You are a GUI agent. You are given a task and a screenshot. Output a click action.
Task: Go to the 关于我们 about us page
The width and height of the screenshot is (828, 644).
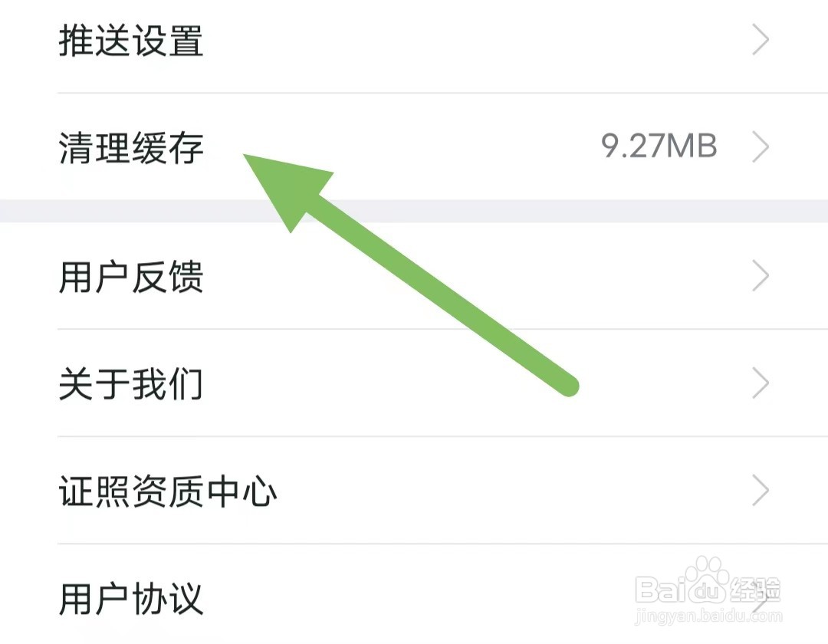click(x=131, y=384)
